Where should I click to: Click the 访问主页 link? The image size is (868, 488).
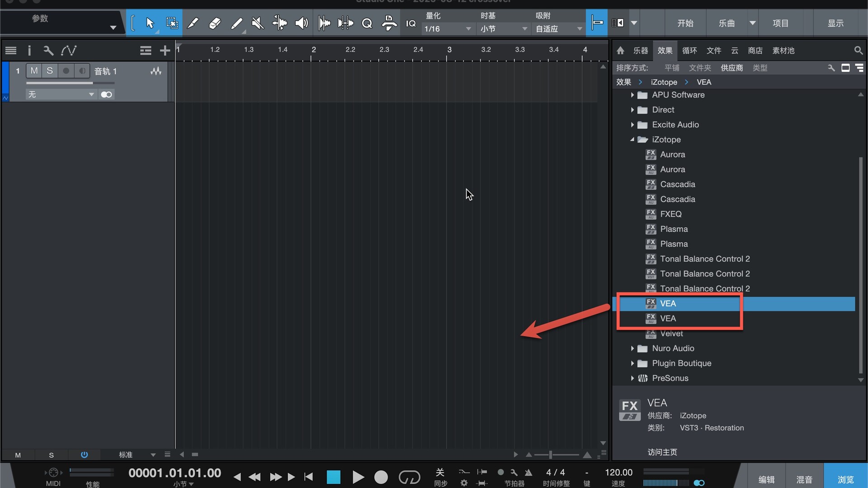(662, 452)
